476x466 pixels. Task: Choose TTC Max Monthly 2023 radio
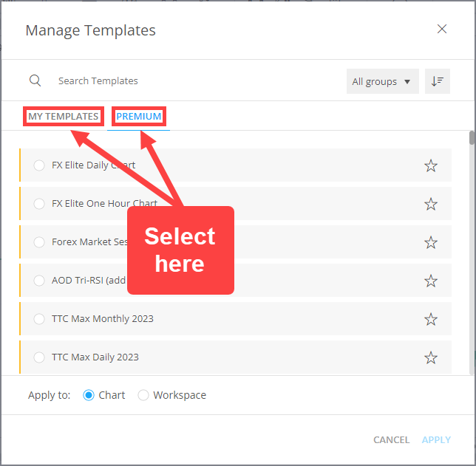[39, 319]
